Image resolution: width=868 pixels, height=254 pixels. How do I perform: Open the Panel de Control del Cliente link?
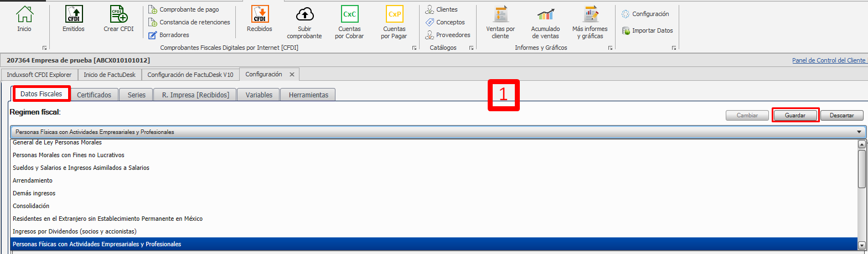point(828,60)
